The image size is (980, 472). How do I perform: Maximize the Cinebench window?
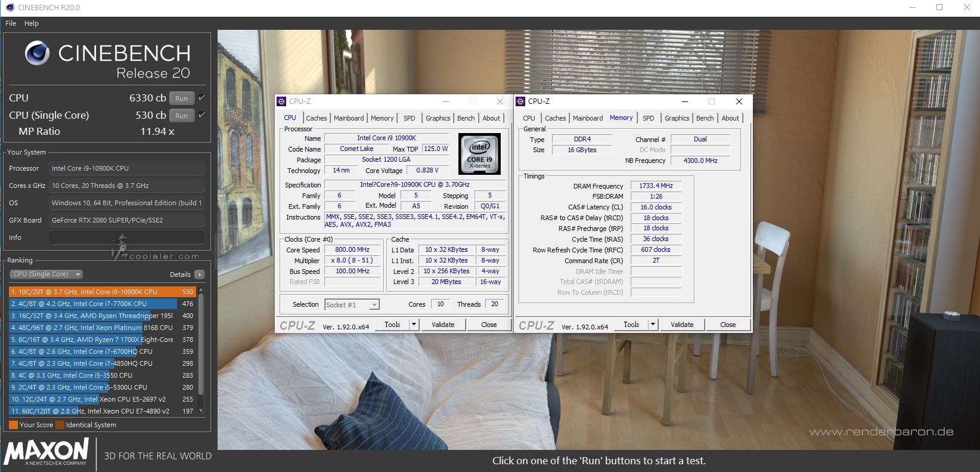939,8
